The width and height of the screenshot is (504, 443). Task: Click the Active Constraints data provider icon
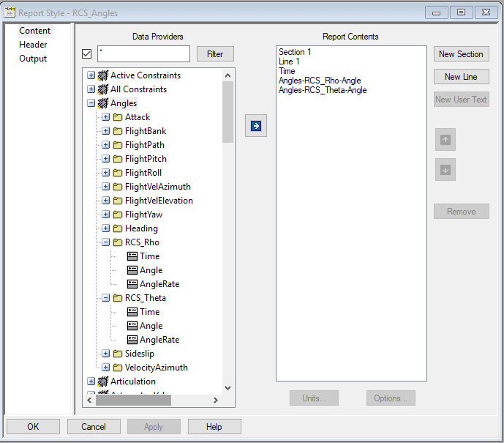103,75
